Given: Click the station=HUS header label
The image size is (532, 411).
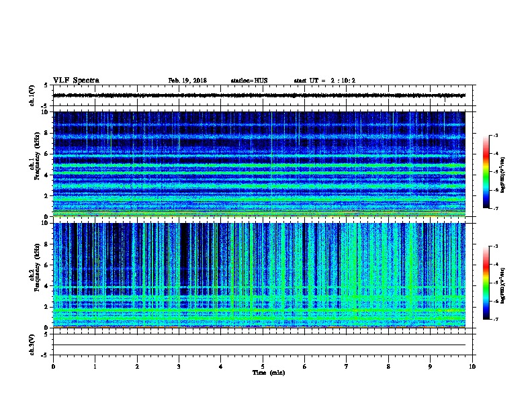Looking at the screenshot, I should 249,81.
